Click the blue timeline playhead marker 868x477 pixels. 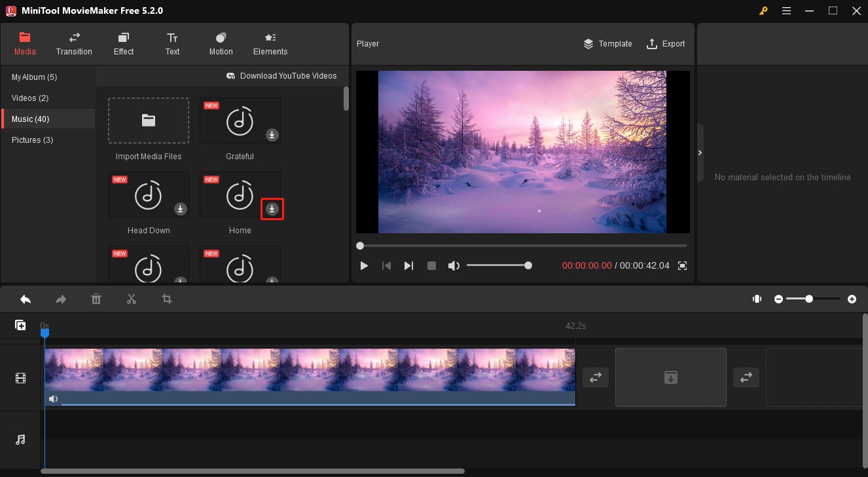[45, 334]
